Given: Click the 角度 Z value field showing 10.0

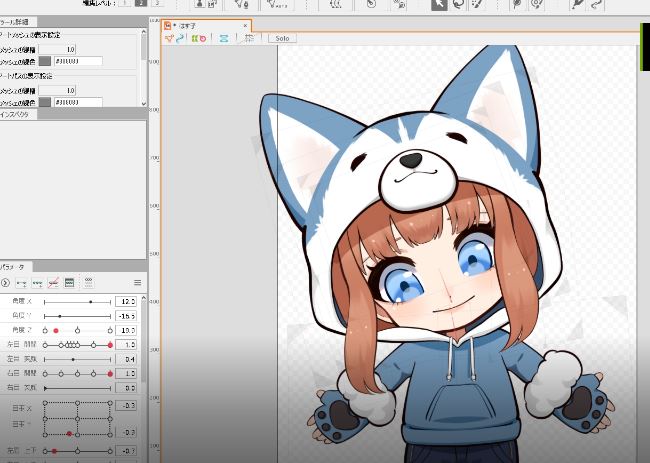Looking at the screenshot, I should click(126, 330).
